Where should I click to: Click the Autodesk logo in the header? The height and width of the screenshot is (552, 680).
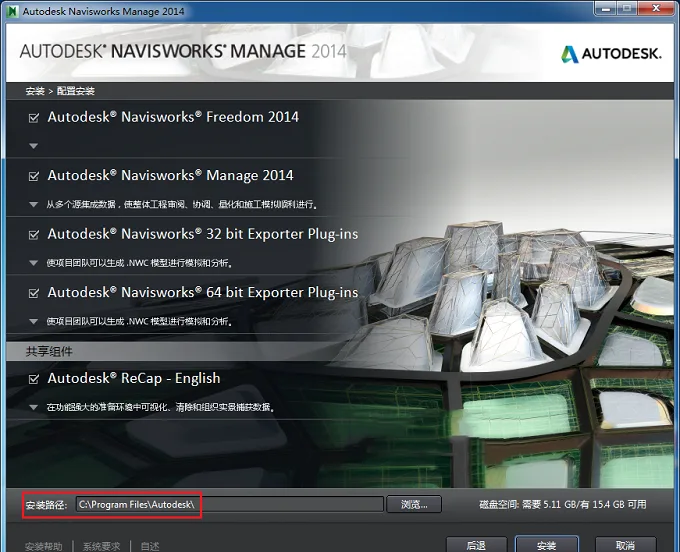pos(611,54)
